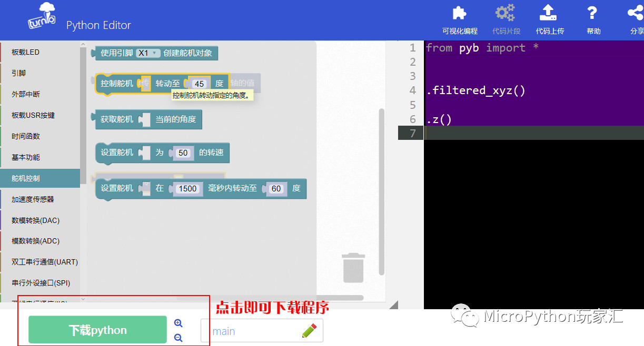Click the 设置舵机 在 毫秒内转动至 block label
Image resolution: width=644 pixels, height=346 pixels.
[x=201, y=188]
